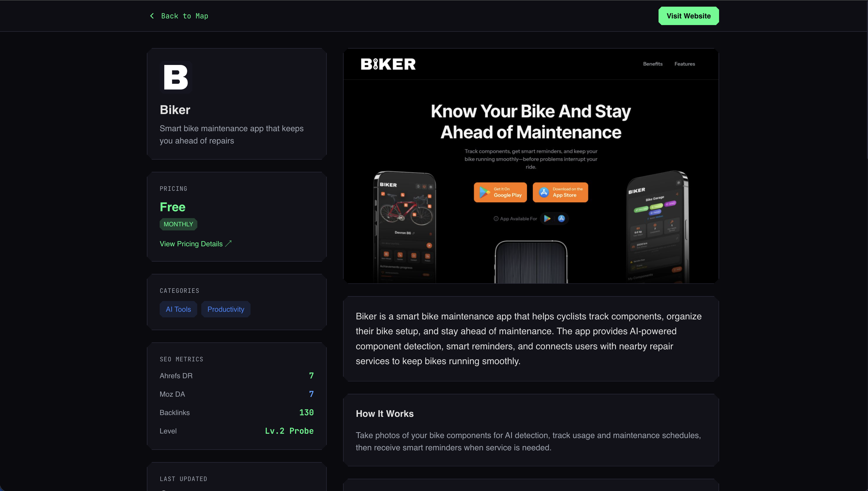Select the AI Tools category tag

pyautogui.click(x=178, y=309)
